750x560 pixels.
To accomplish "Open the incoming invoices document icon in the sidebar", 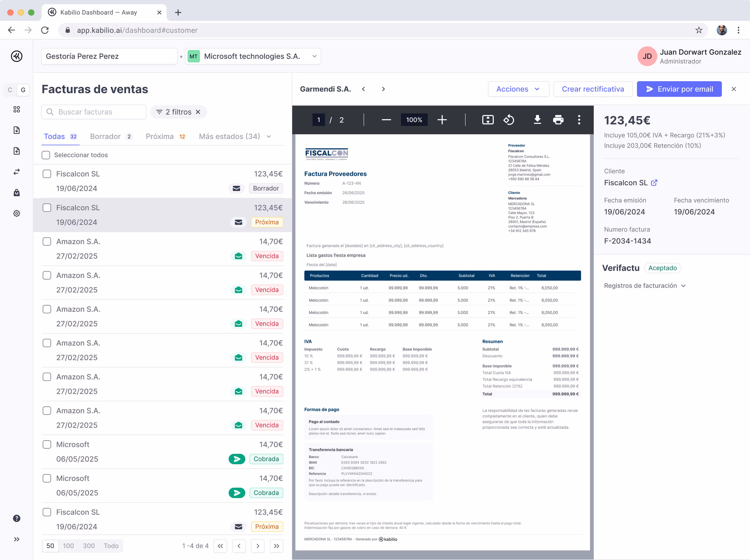I will pos(17,130).
